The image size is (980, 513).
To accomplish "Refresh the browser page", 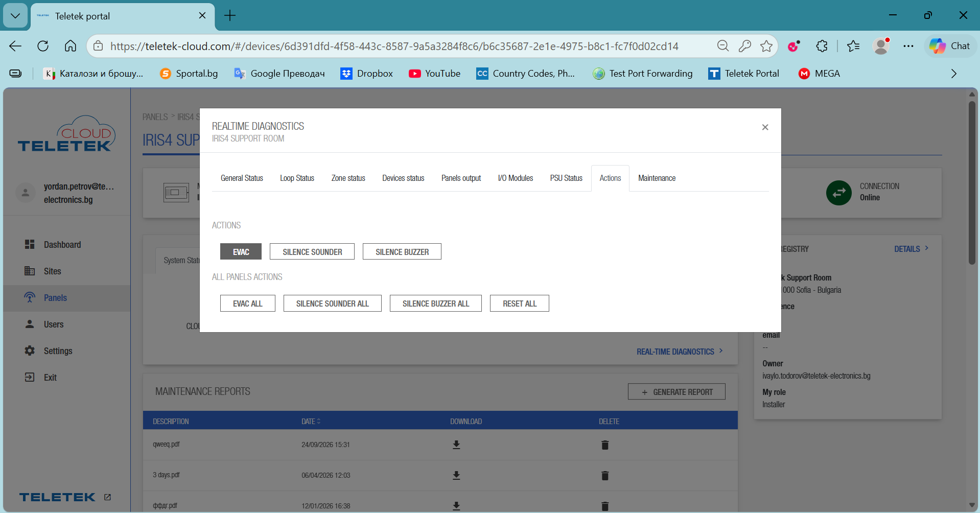I will [x=43, y=46].
